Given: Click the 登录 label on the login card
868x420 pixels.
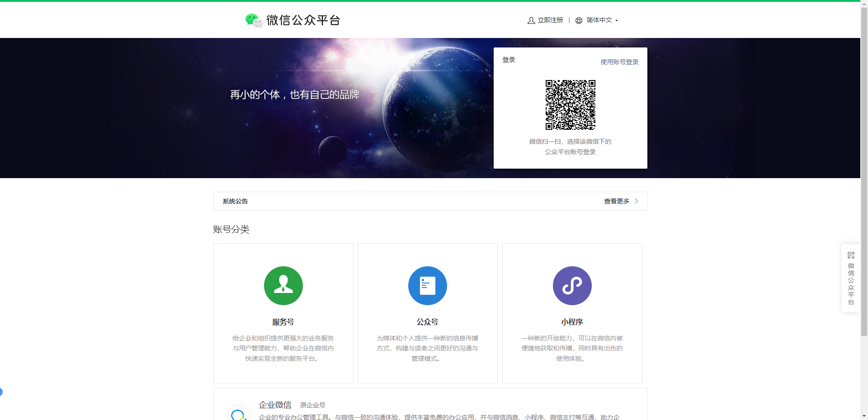Looking at the screenshot, I should (509, 59).
